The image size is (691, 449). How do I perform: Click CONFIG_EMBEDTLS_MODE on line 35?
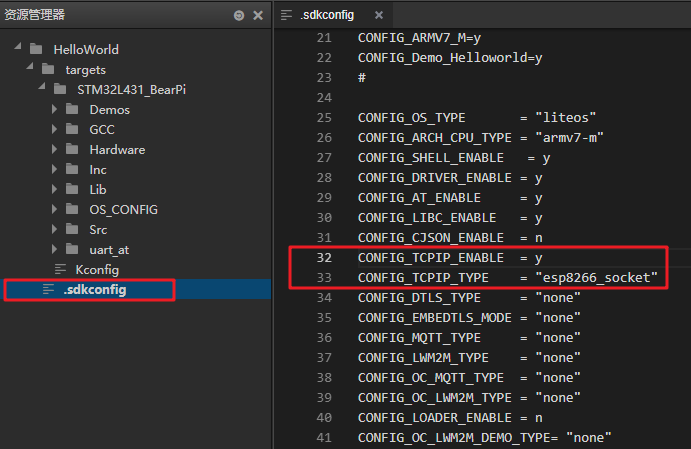pyautogui.click(x=435, y=318)
